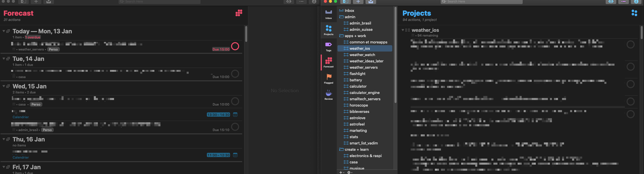The height and width of the screenshot is (174, 644).
Task: Complete the overdue task due 15:00
Action: (235, 46)
